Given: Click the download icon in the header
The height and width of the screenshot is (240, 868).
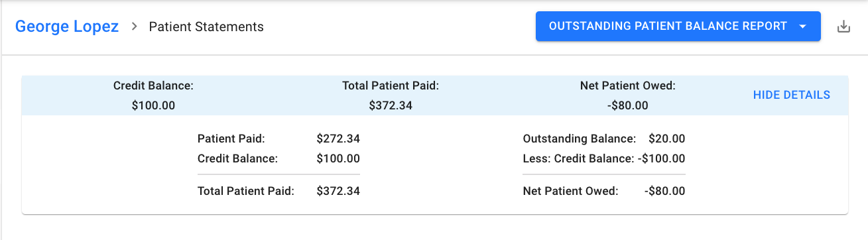Looking at the screenshot, I should pos(843,27).
